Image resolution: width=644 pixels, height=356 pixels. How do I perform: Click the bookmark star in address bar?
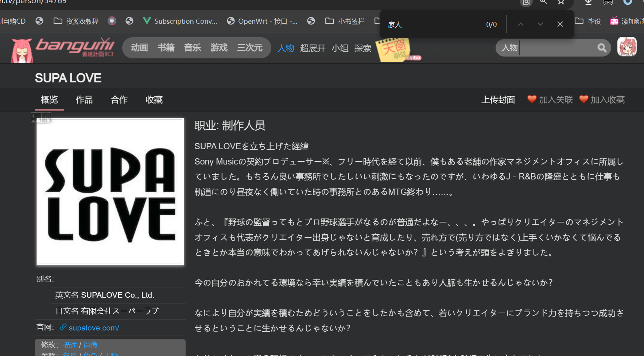click(x=561, y=2)
